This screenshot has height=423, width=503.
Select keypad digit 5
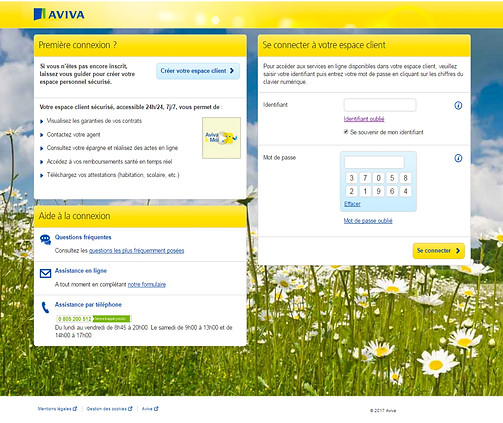click(x=392, y=178)
